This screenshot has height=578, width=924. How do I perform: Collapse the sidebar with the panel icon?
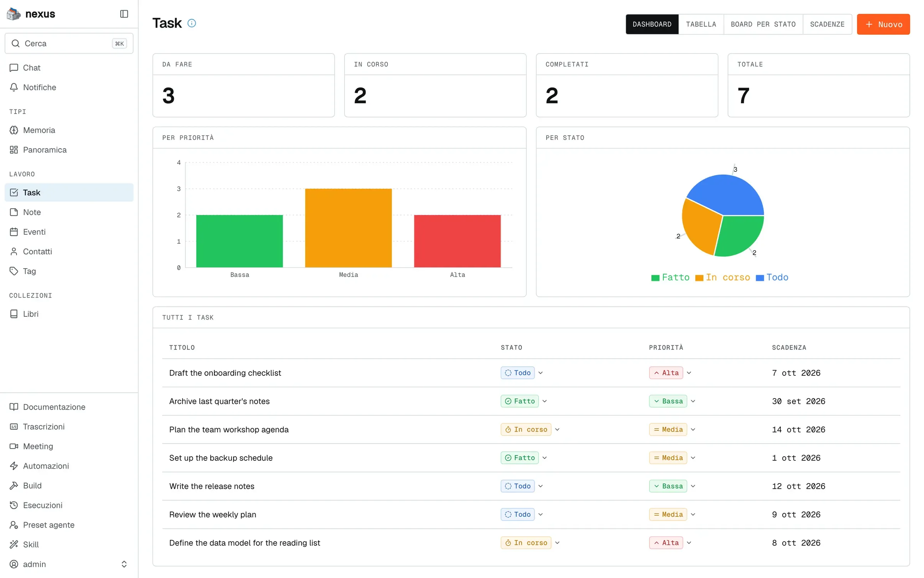pyautogui.click(x=124, y=14)
